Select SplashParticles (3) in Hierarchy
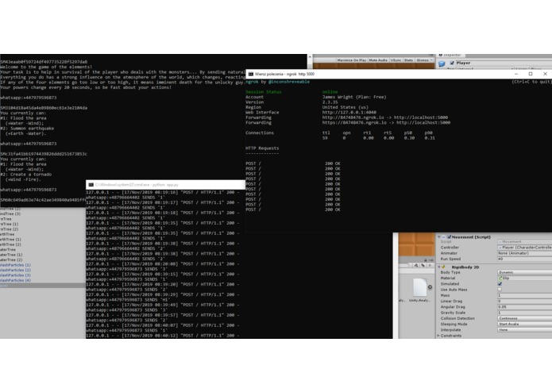The height and width of the screenshot is (392, 552). pos(15,275)
